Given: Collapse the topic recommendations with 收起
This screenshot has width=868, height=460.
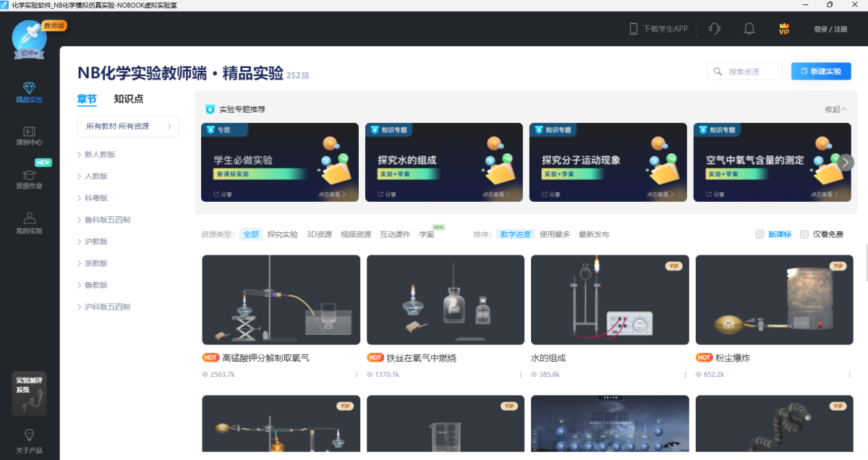Looking at the screenshot, I should pos(835,109).
